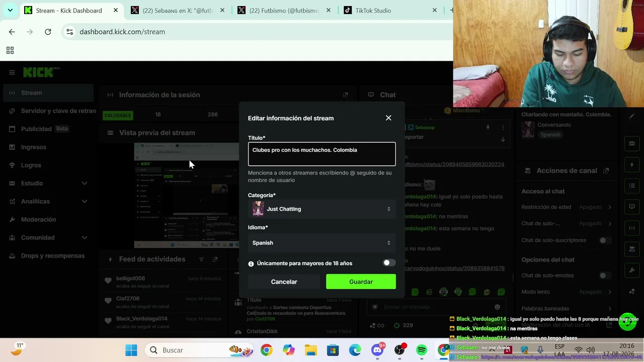Click the broadcast signal icon in right rail

click(632, 228)
